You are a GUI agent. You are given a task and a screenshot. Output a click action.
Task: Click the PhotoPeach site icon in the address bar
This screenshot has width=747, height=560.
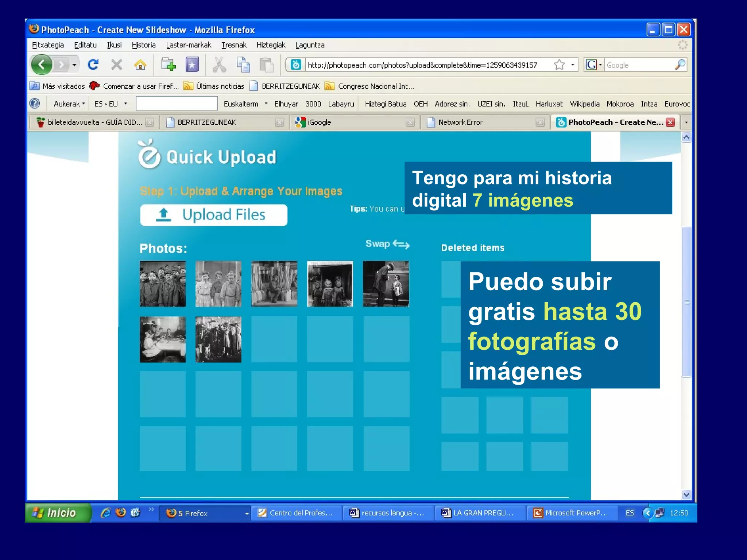pyautogui.click(x=296, y=65)
